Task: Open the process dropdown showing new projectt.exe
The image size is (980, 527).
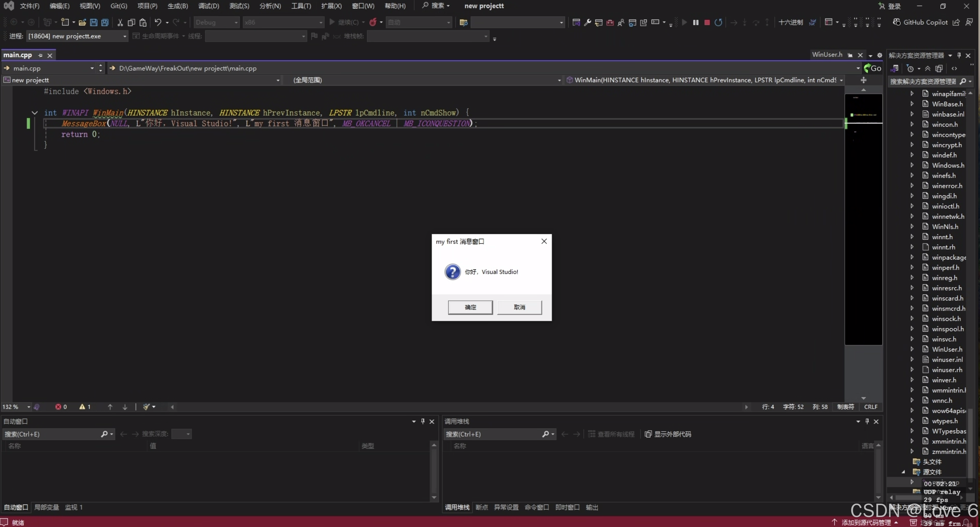Action: [124, 36]
